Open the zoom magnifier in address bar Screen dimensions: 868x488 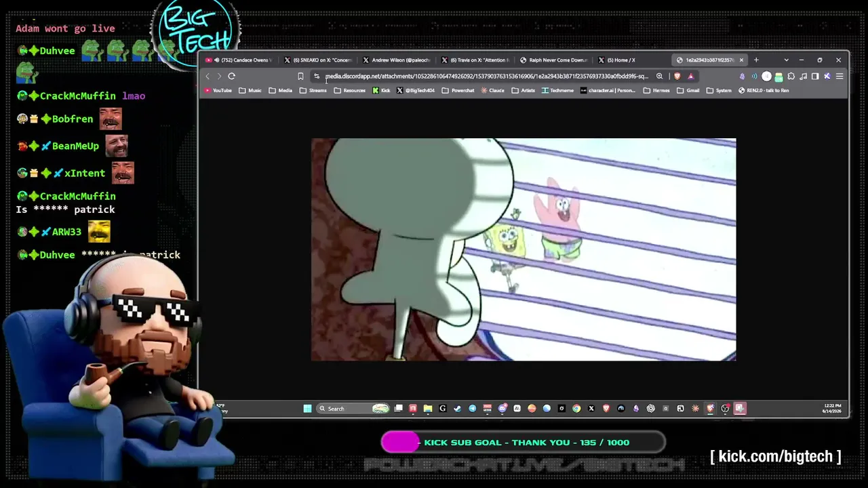click(x=659, y=77)
